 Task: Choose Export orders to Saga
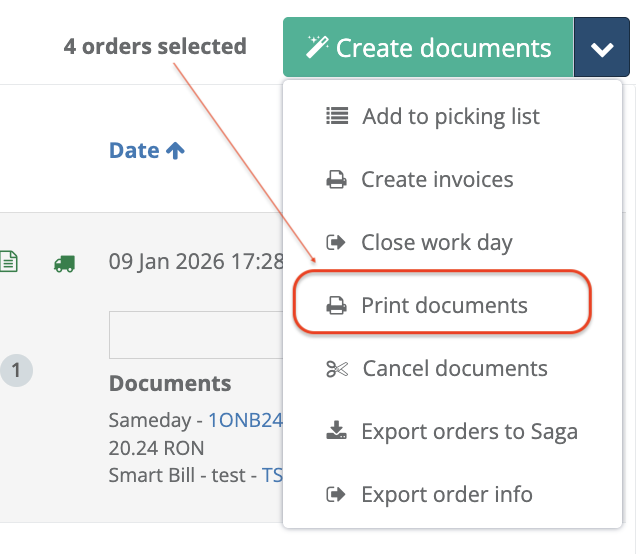point(469,432)
